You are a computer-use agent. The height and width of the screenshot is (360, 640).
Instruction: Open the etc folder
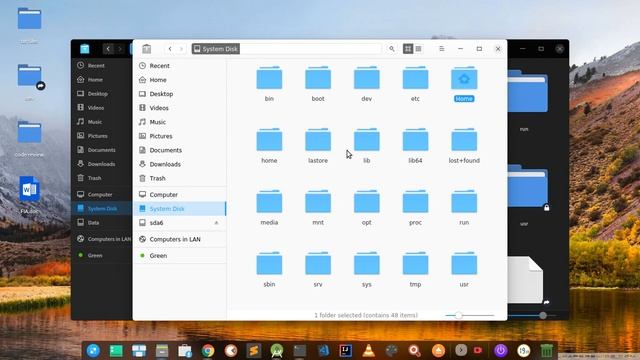point(415,78)
